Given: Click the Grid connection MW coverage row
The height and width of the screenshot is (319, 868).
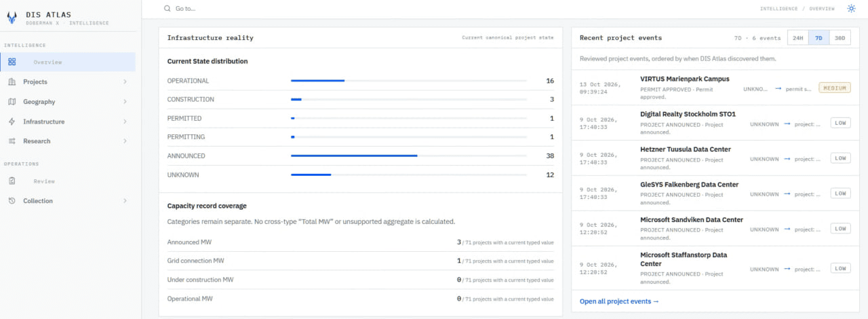Looking at the screenshot, I should pyautogui.click(x=361, y=261).
